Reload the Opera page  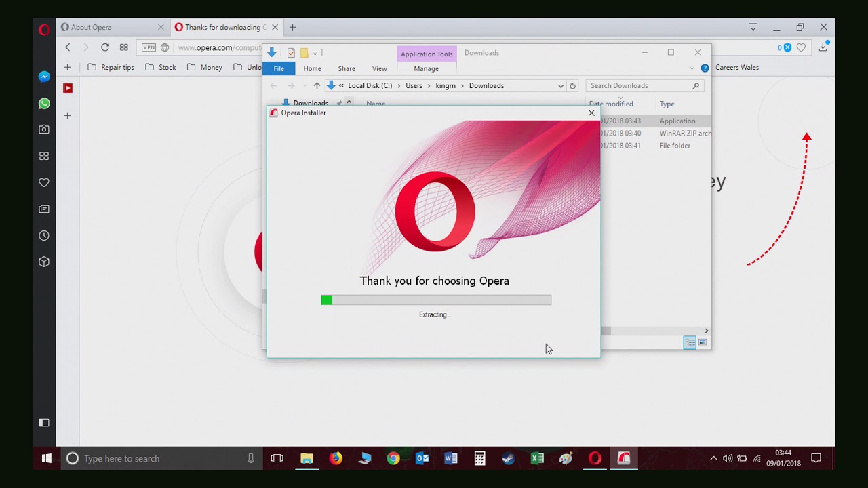click(x=104, y=47)
